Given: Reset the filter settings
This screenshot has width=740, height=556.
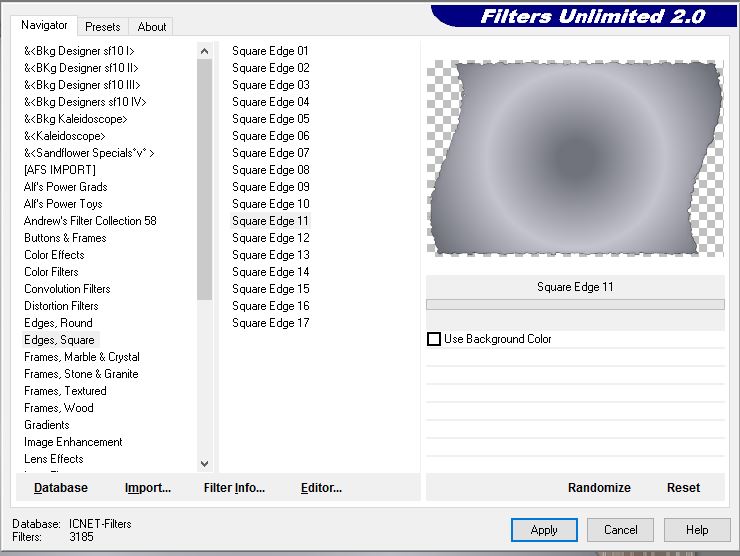Looking at the screenshot, I should click(x=683, y=488).
